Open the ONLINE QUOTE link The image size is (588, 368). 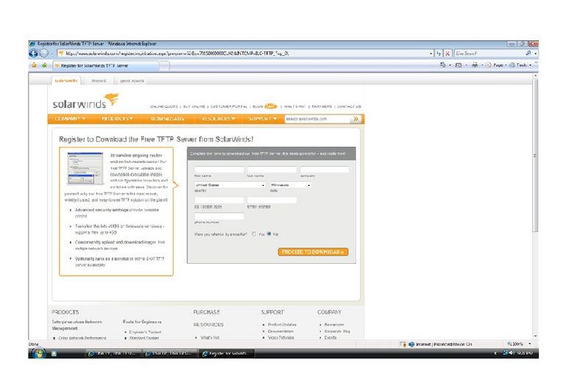pos(164,107)
